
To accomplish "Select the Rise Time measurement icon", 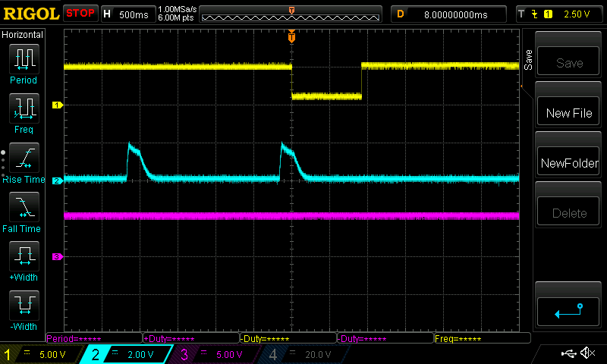I will tap(24, 158).
